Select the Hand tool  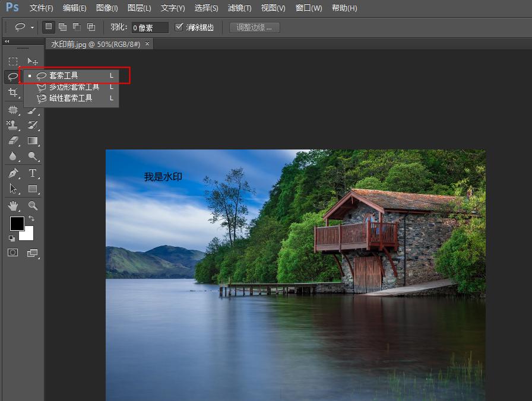pyautogui.click(x=13, y=205)
